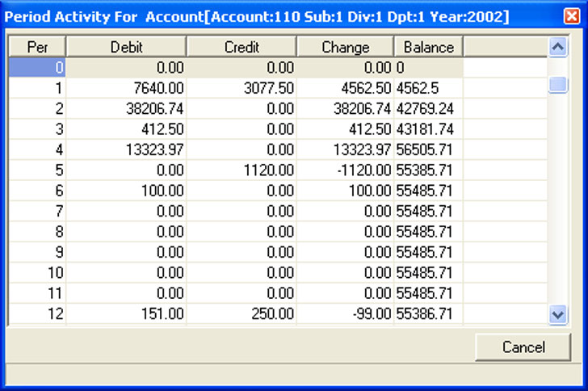Click balance cell 4562.5

[x=429, y=88]
